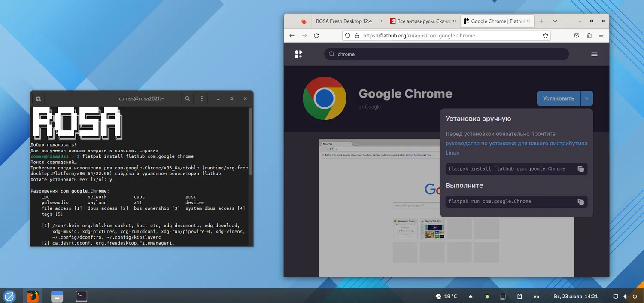Screen dimensions: 644x303
Task: Open search in terminal window
Action: click(188, 99)
